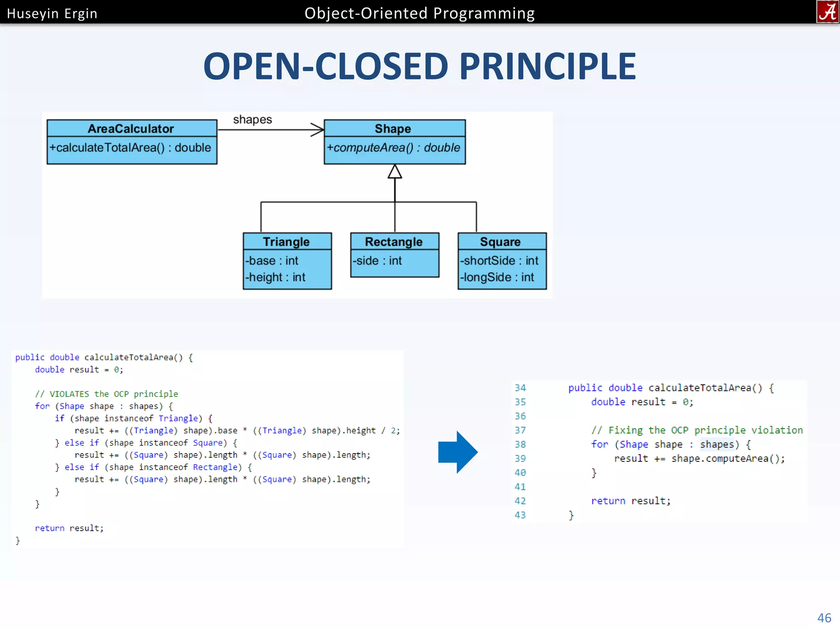Click the OPEN-CLOSED PRINCIPLE title
This screenshot has height=630, width=840.
tap(420, 66)
